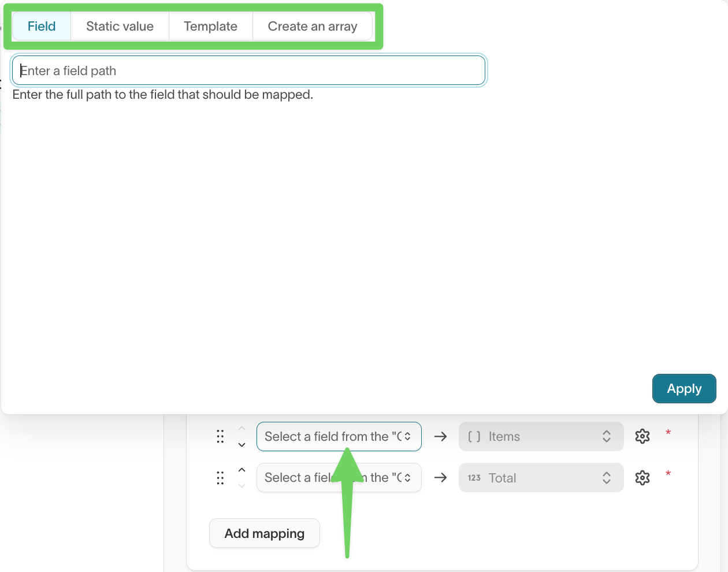This screenshot has height=572, width=728.
Task: Select the Create an array tab
Action: [x=312, y=26]
